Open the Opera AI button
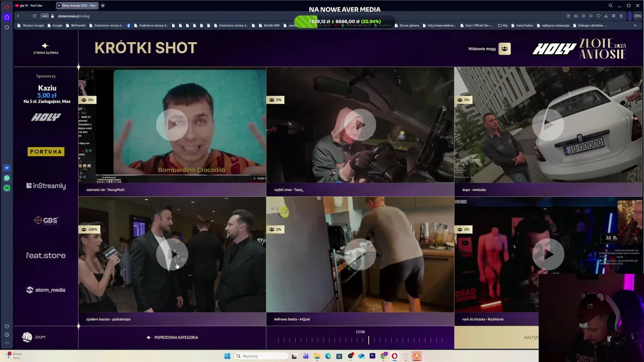The width and height of the screenshot is (644, 362). click(637, 16)
